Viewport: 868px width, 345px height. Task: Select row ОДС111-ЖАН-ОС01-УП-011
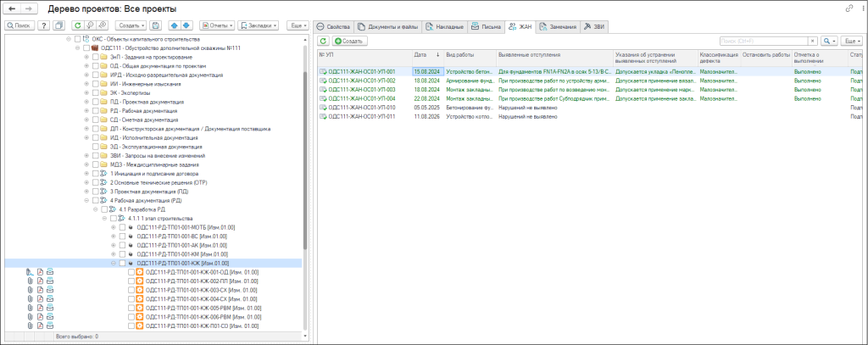pyautogui.click(x=590, y=116)
